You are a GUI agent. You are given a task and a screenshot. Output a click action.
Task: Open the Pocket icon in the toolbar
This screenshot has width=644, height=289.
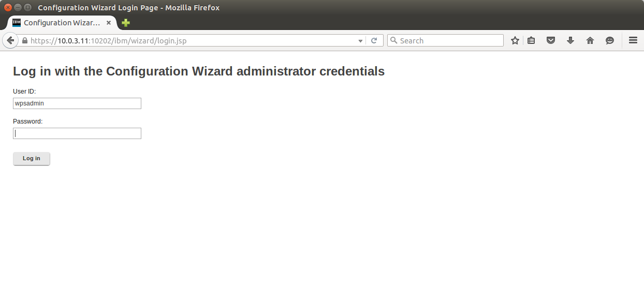click(x=551, y=40)
